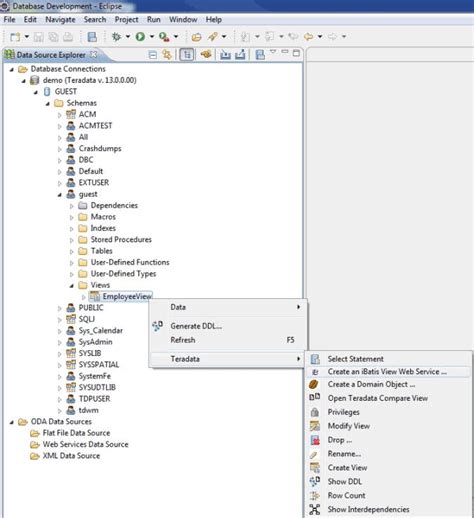474x518 pixels.
Task: Open the Data submenu in context menu
Action: pyautogui.click(x=227, y=307)
